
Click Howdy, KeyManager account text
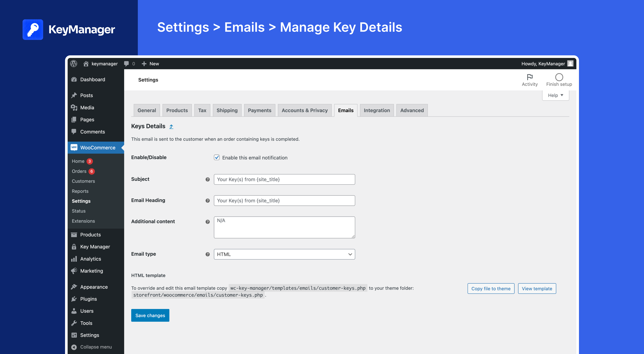point(543,64)
